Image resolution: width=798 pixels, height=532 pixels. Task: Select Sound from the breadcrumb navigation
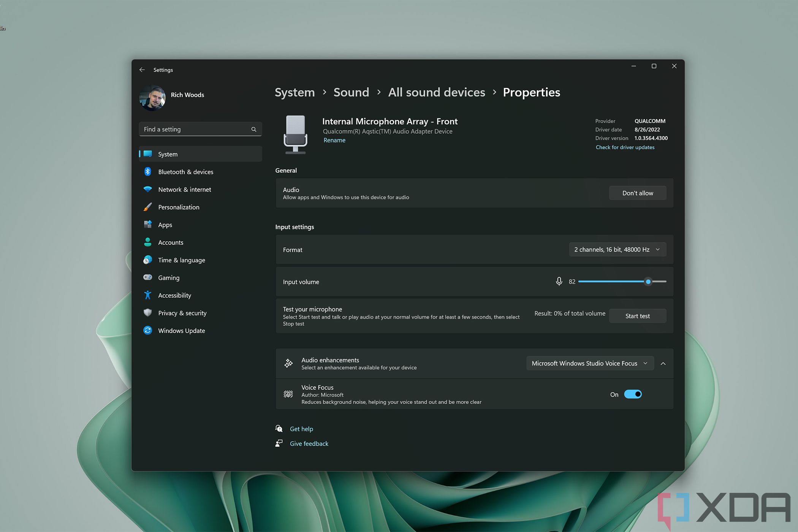coord(351,92)
